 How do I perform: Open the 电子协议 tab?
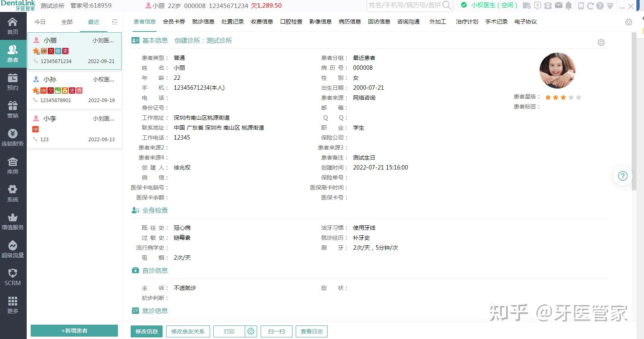click(x=526, y=22)
